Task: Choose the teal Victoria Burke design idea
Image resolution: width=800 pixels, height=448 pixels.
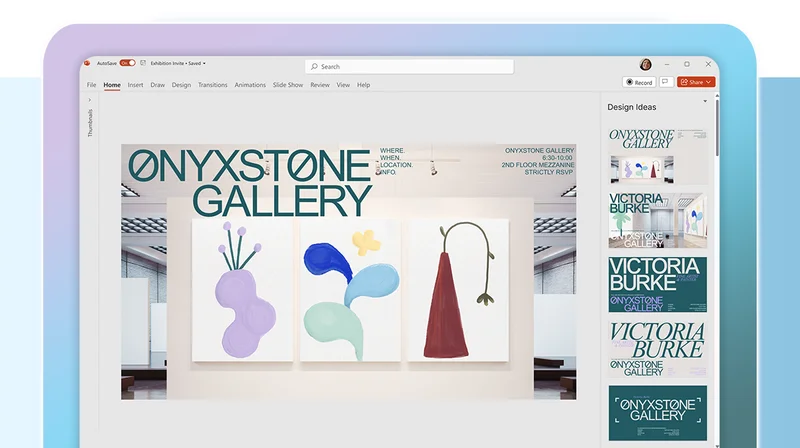Action: (658, 284)
